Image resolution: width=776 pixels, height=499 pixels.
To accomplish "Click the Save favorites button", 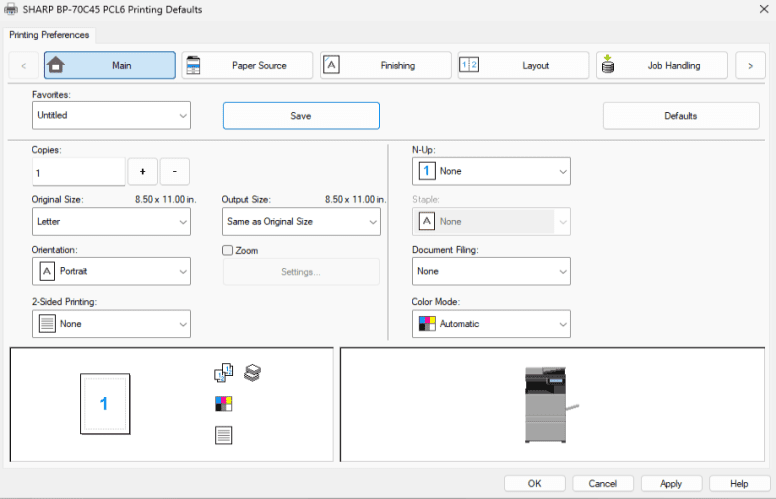I will click(x=301, y=116).
